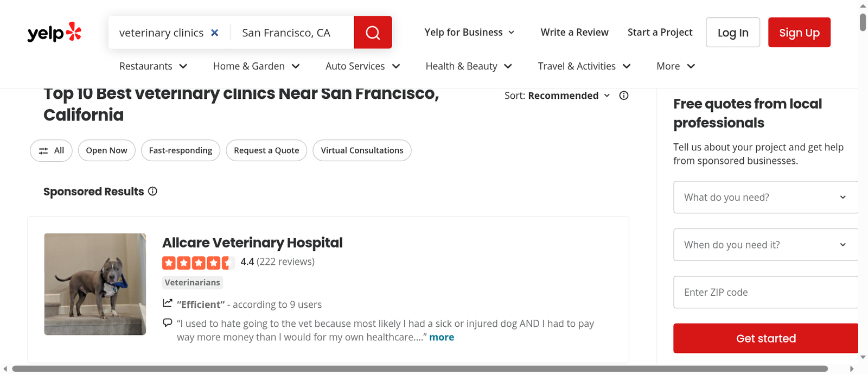Click the red search magnifier button
Viewport: 868px width, 374px height.
pyautogui.click(x=373, y=33)
